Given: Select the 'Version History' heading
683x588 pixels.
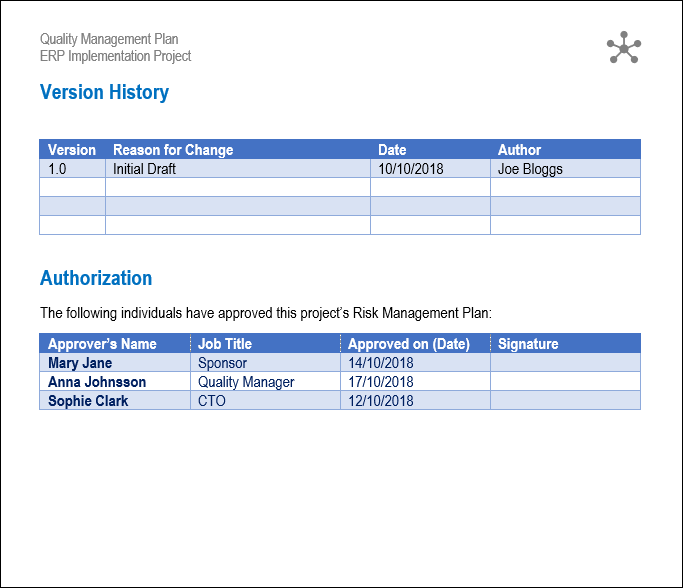Looking at the screenshot, I should [x=104, y=92].
